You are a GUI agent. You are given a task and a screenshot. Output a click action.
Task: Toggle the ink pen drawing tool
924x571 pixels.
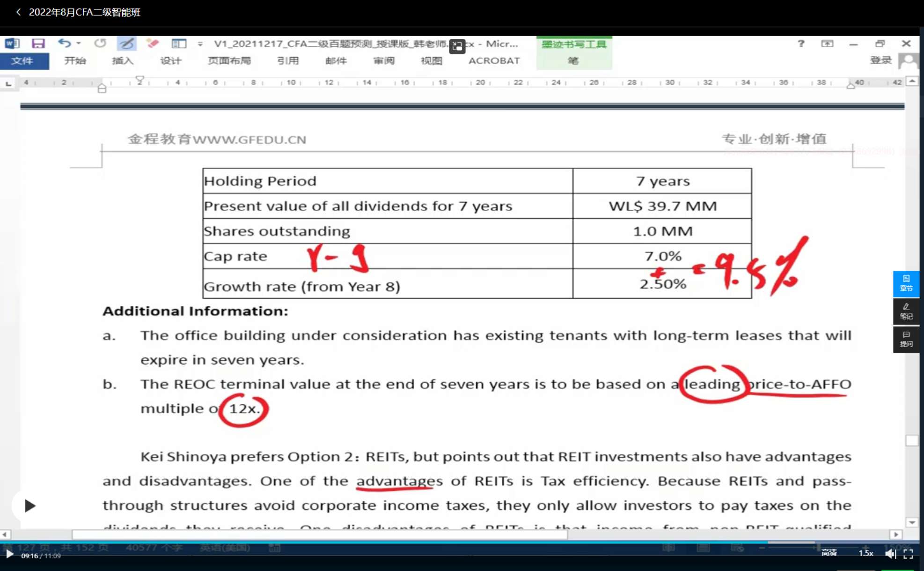point(126,44)
